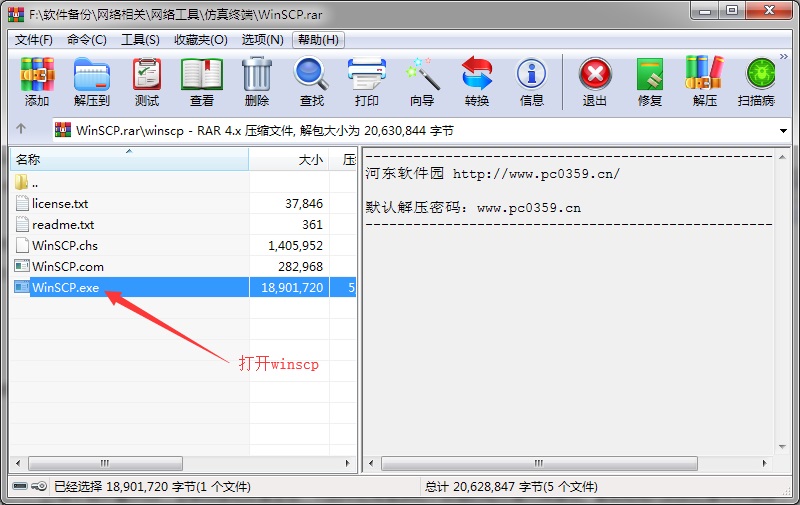Click the 已经选择 status bar text
Image resolution: width=800 pixels, height=505 pixels.
(x=152, y=487)
